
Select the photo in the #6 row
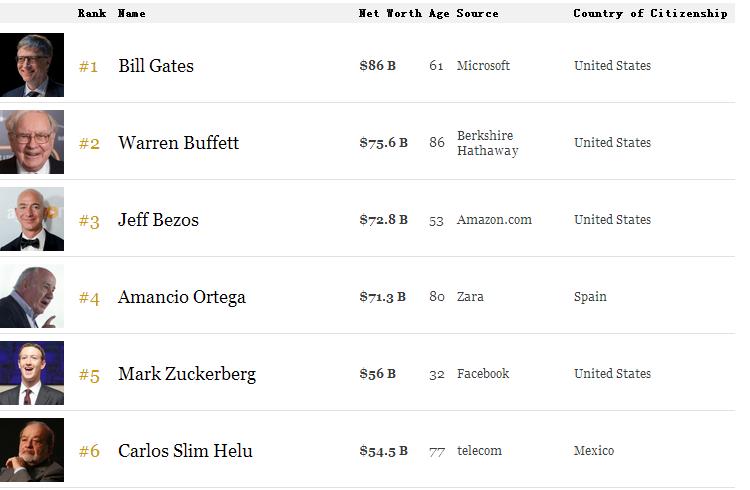click(32, 450)
